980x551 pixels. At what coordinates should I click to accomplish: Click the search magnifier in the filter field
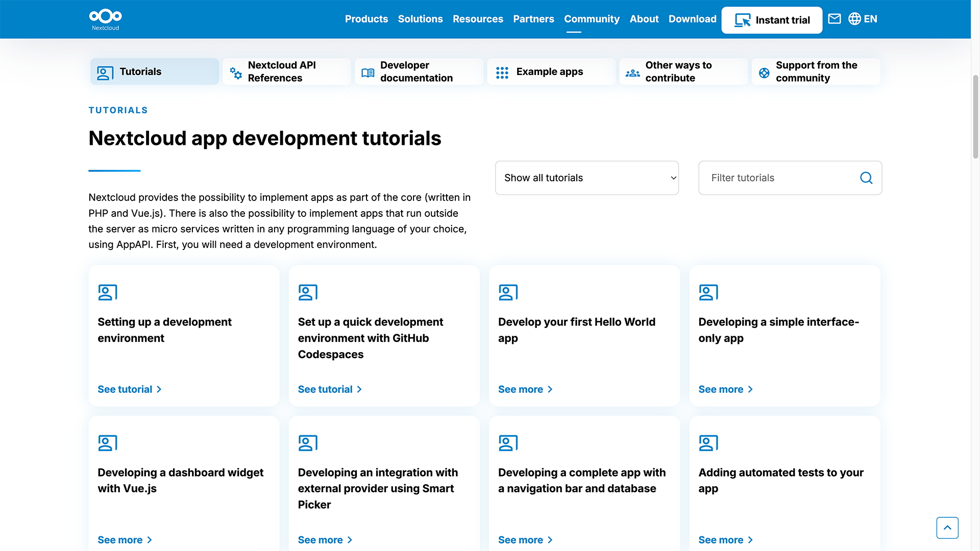(x=866, y=178)
